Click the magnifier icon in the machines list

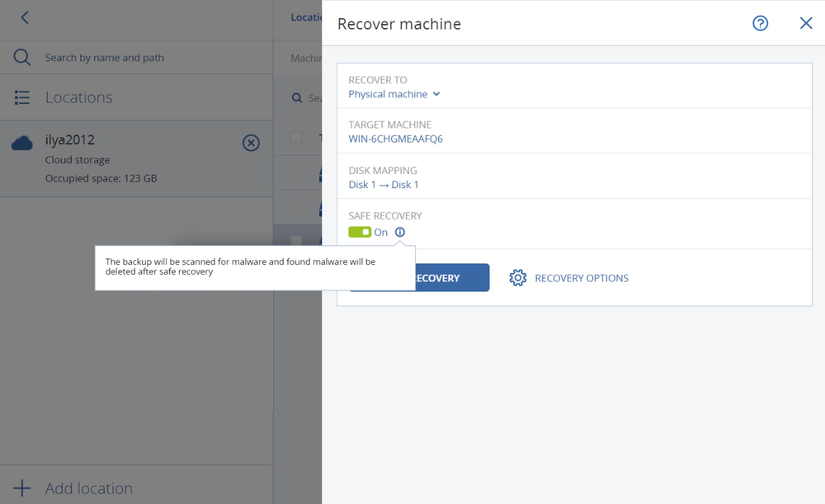(x=299, y=97)
